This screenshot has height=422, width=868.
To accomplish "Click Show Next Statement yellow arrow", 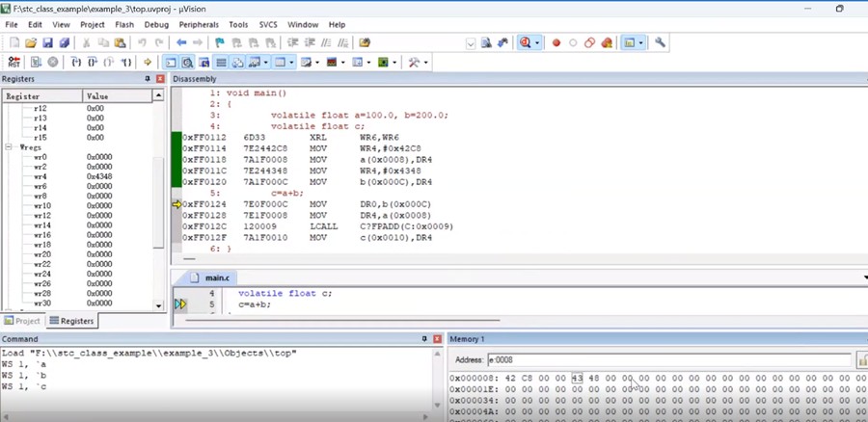I will click(148, 63).
